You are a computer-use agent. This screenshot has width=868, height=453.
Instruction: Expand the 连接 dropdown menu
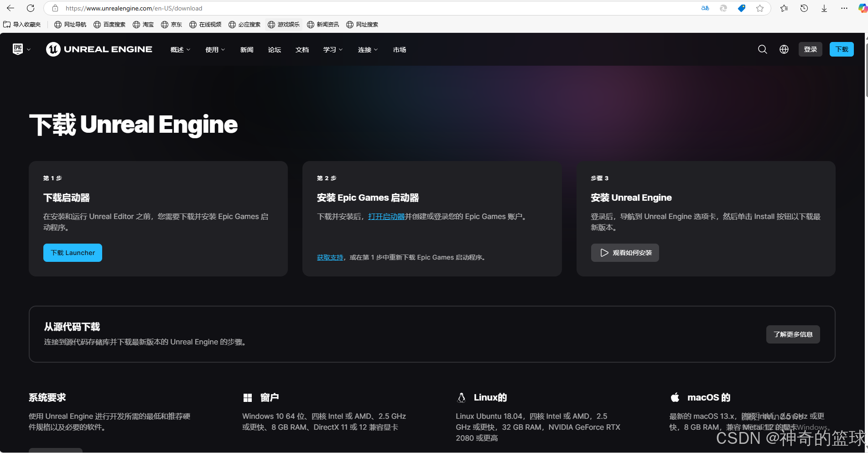pyautogui.click(x=368, y=50)
